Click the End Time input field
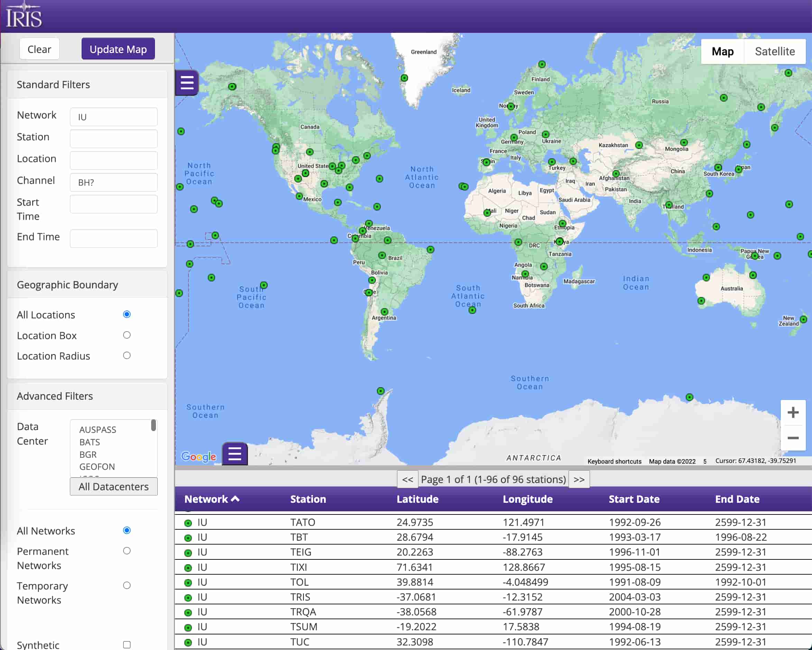This screenshot has height=650, width=812. click(113, 238)
